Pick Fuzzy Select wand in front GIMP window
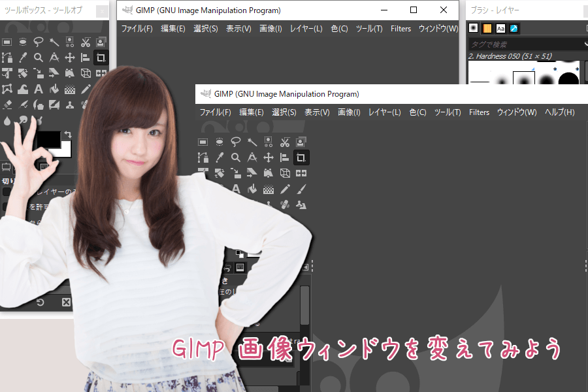The image size is (588, 392). point(252,142)
